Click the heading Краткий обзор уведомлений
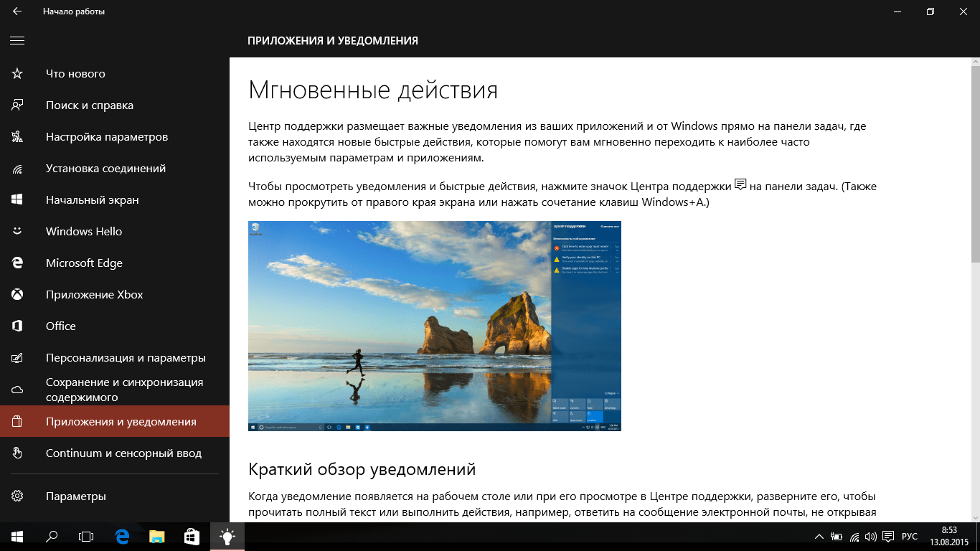Screen dimensions: 980x551 coord(362,469)
